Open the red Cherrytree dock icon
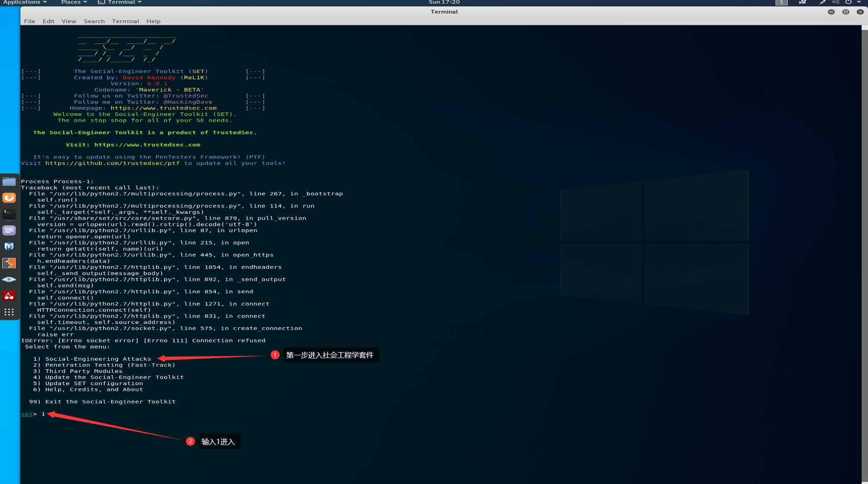Image resolution: width=868 pixels, height=484 pixels. click(x=9, y=296)
